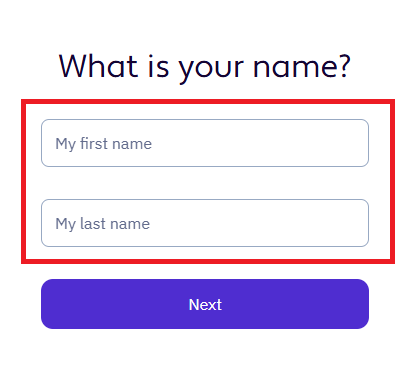Click the My first name input field
The height and width of the screenshot is (366, 414).
tap(205, 143)
